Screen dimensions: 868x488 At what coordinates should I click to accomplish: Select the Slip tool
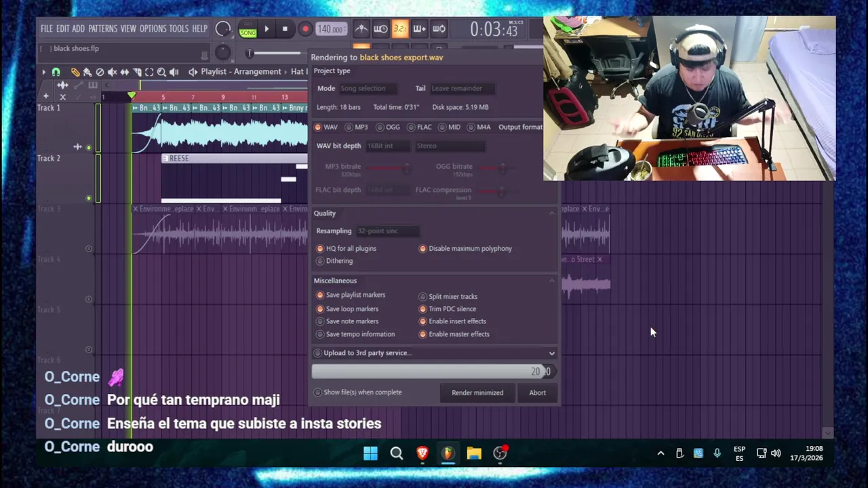click(x=125, y=72)
